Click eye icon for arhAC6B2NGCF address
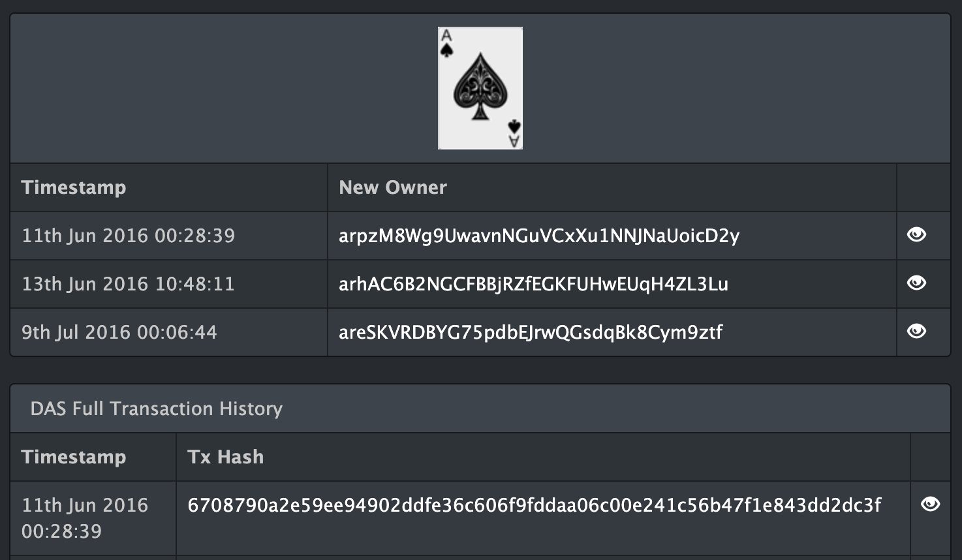Screen dimensions: 962x560 (916, 283)
